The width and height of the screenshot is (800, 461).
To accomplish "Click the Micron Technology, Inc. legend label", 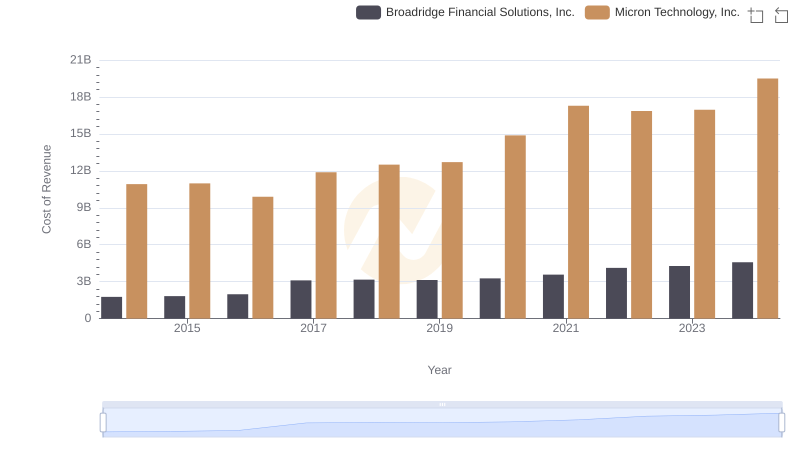I will pyautogui.click(x=677, y=12).
